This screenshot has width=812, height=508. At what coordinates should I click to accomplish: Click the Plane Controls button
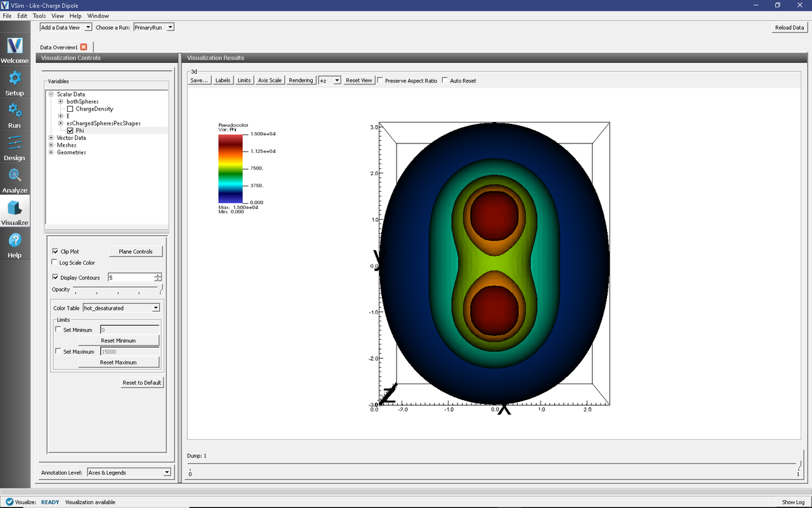coord(136,251)
